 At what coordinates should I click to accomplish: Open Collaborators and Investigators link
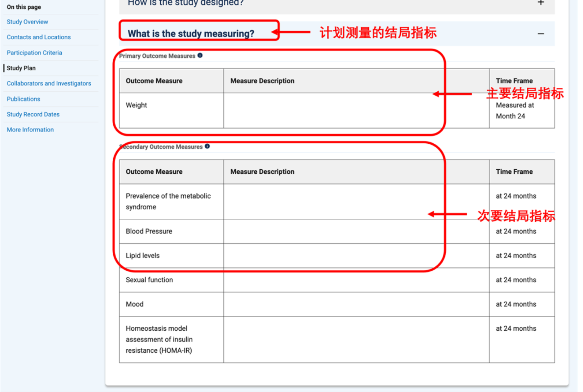point(49,83)
